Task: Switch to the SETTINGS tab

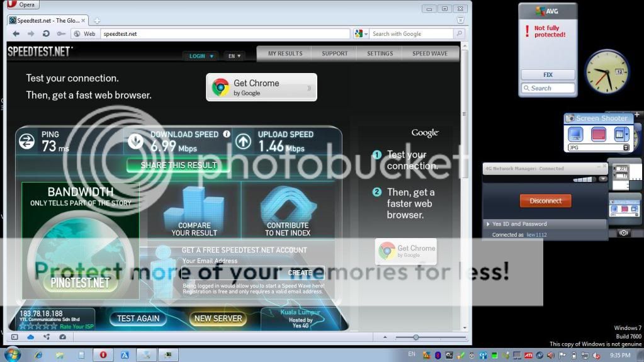Action: pyautogui.click(x=380, y=54)
